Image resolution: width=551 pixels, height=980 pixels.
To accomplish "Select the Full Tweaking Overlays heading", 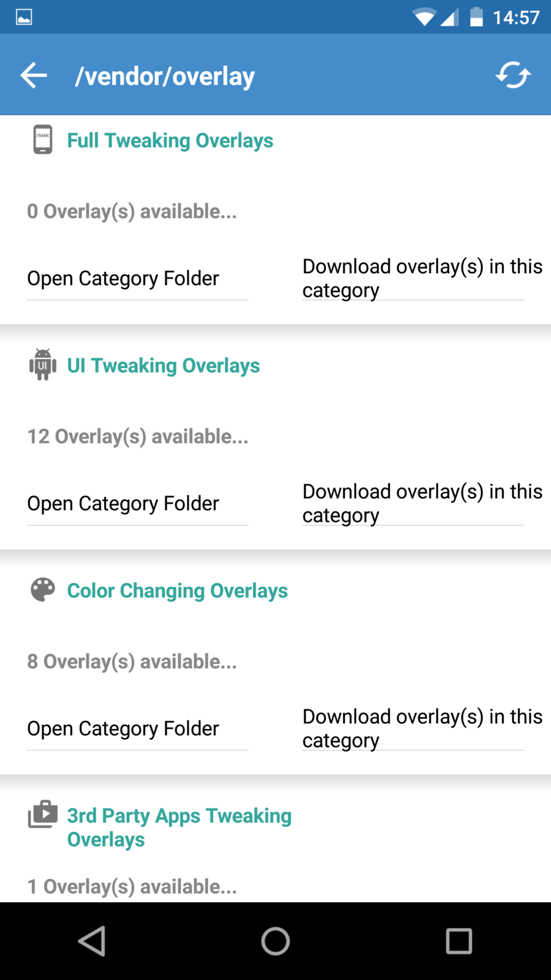I will pyautogui.click(x=170, y=140).
